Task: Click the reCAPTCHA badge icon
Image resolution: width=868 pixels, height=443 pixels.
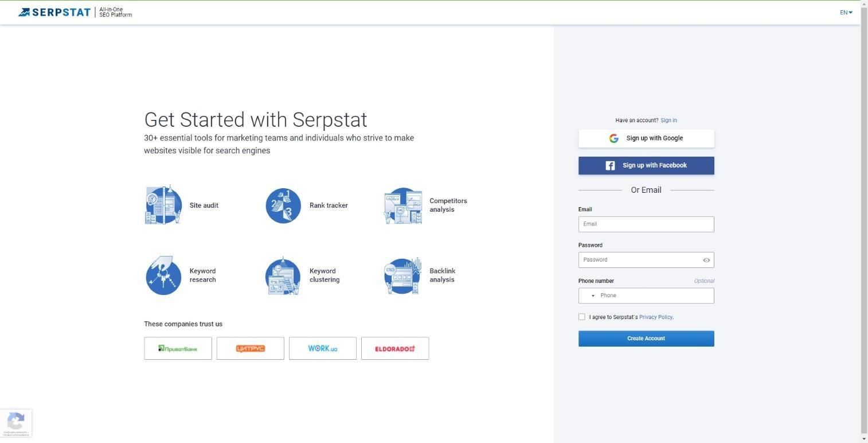Action: click(x=16, y=423)
